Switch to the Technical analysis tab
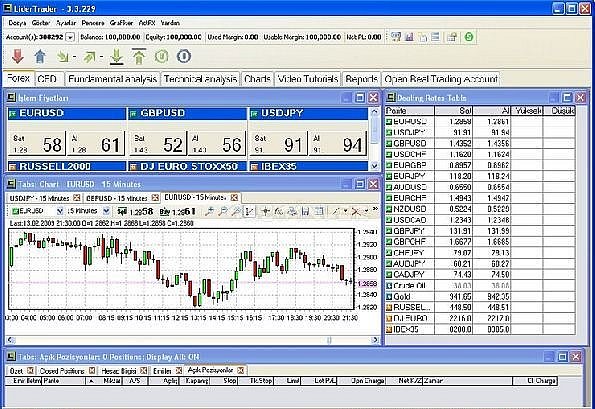This screenshot has width=595, height=409. [x=200, y=79]
